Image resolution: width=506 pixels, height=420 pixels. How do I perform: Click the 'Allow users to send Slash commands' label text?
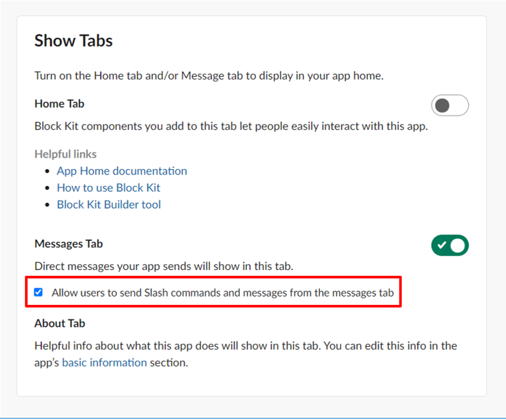[222, 293]
